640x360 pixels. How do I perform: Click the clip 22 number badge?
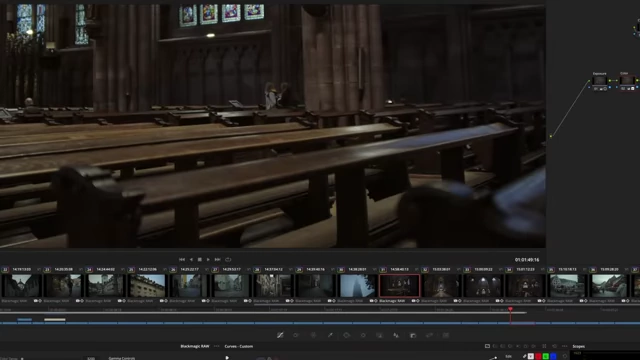(5, 270)
